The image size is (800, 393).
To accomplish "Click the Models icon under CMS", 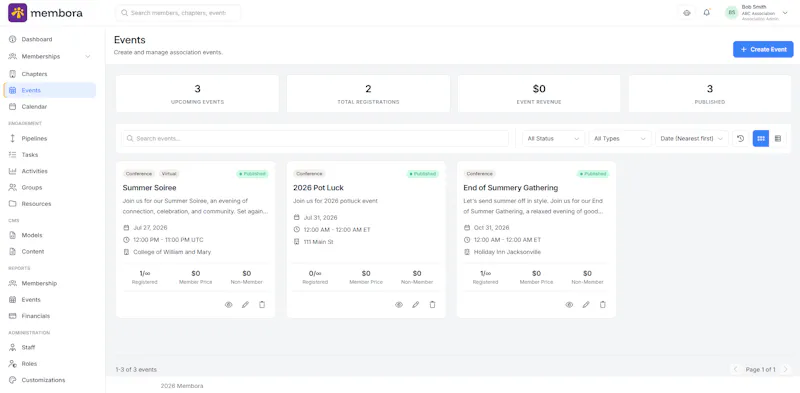I will point(13,235).
